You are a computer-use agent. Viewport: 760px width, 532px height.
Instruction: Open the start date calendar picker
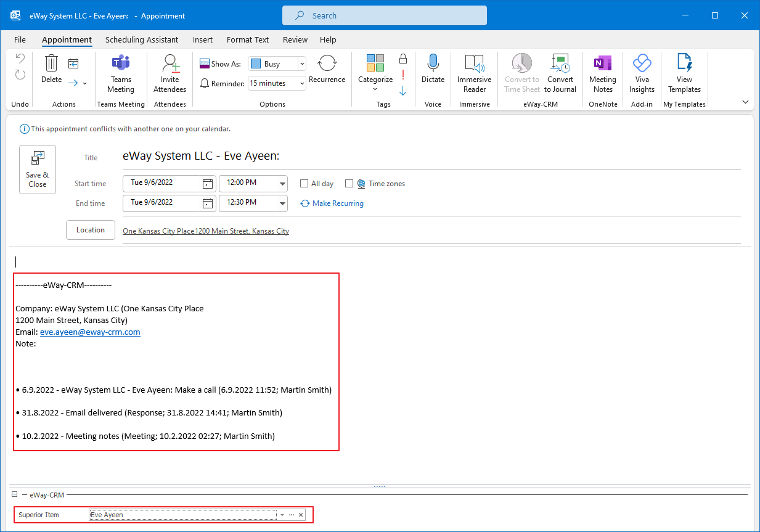click(x=208, y=183)
